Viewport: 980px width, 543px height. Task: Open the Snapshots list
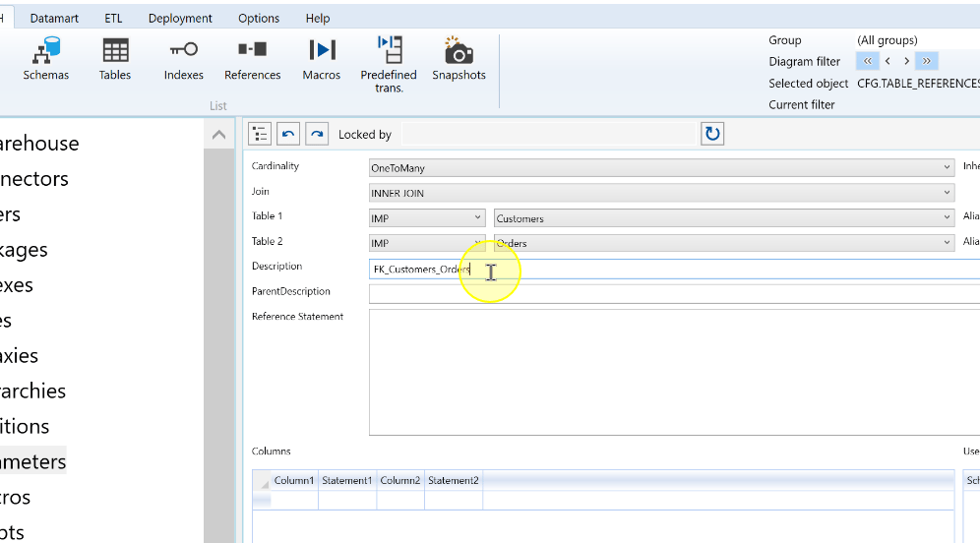(459, 59)
